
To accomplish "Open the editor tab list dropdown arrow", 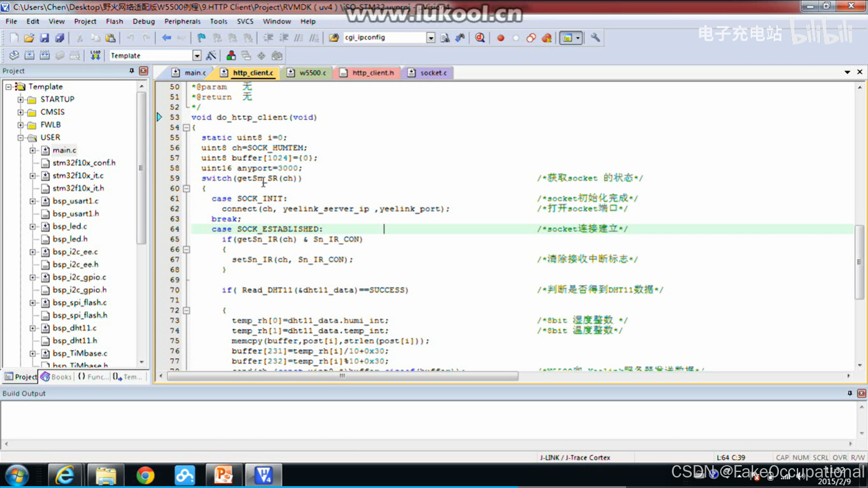I will 847,72.
